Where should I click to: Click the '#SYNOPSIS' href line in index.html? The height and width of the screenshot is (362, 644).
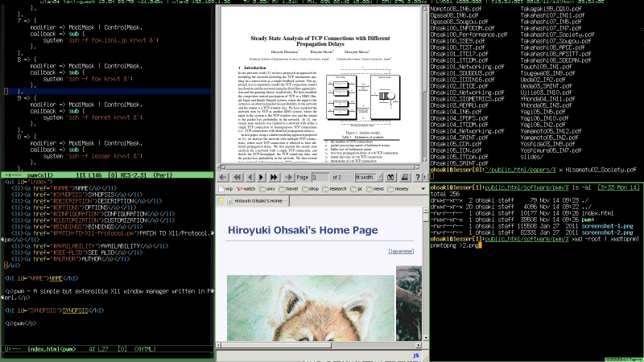point(76,195)
